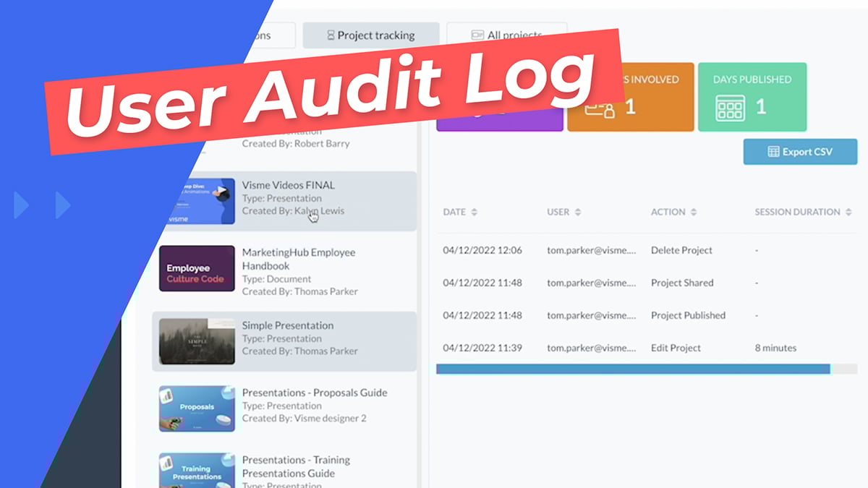Sort the table by USER column
The height and width of the screenshot is (488, 868).
pyautogui.click(x=564, y=212)
